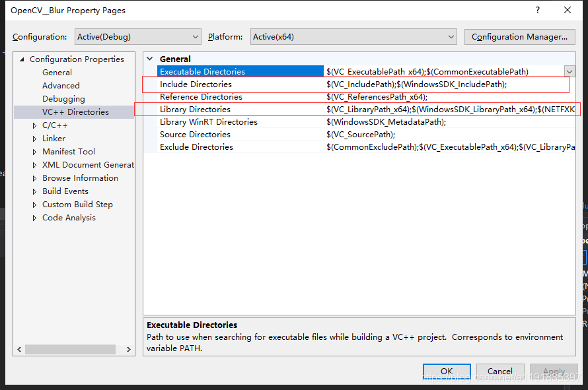Click the OK button
Screen dimensions: 588x390
coord(447,372)
